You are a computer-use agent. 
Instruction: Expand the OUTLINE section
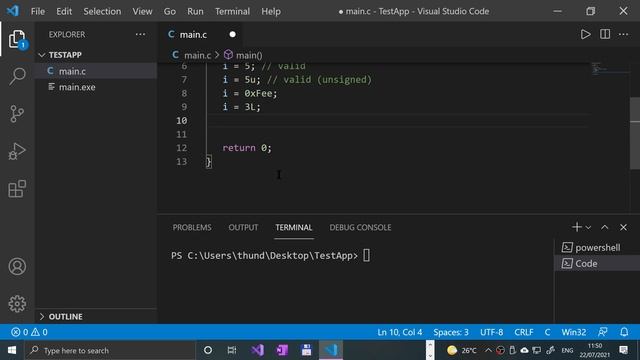coord(96,316)
